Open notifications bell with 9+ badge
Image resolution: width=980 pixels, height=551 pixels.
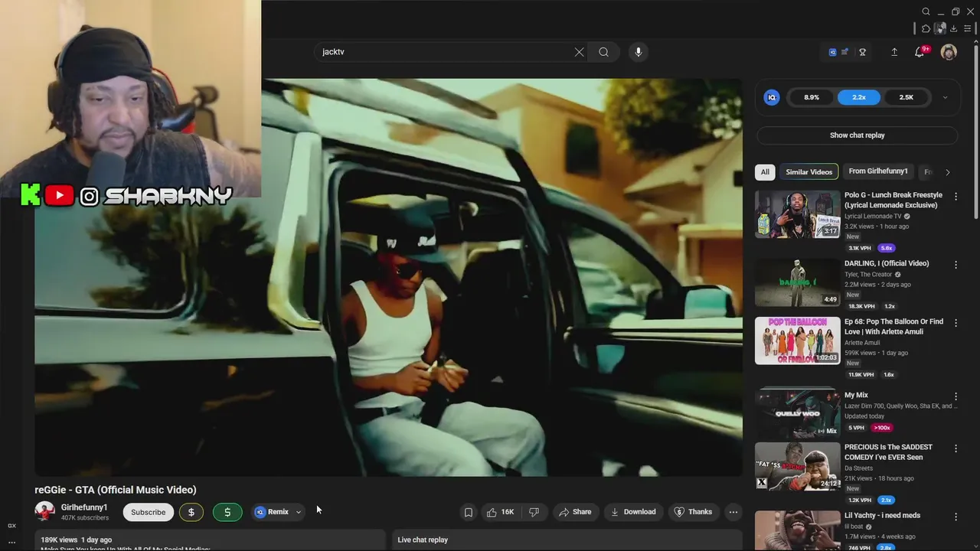click(x=920, y=52)
